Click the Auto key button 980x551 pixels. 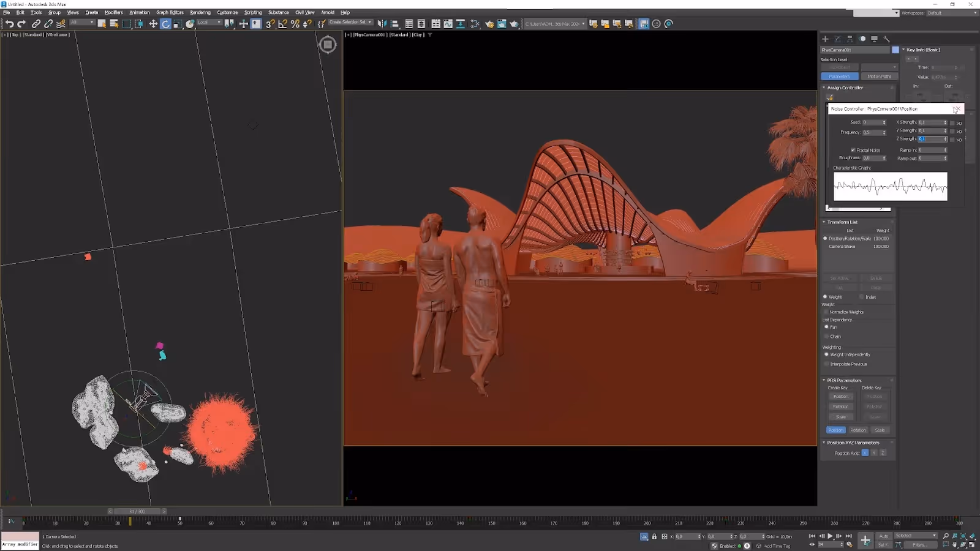pos(884,536)
